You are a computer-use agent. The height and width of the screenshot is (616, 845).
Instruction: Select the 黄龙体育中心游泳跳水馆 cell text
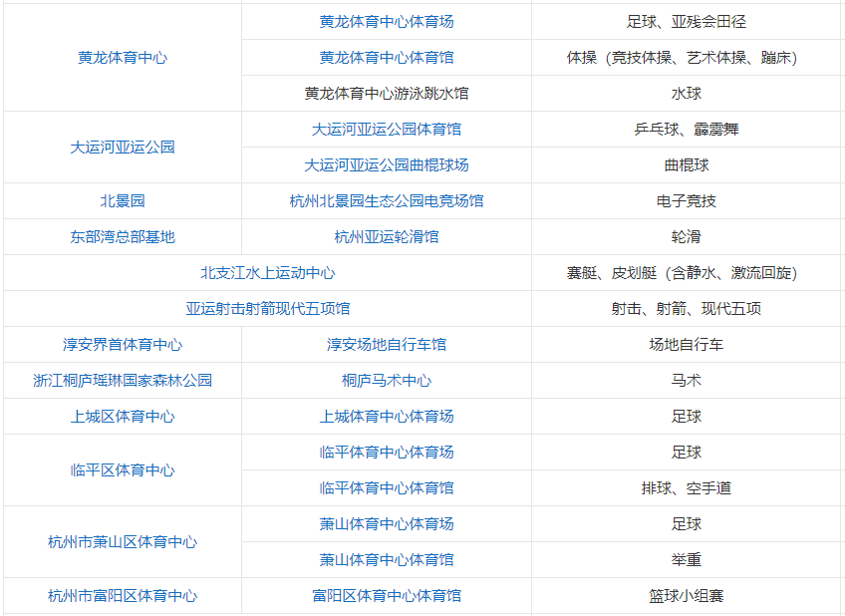pyautogui.click(x=387, y=94)
